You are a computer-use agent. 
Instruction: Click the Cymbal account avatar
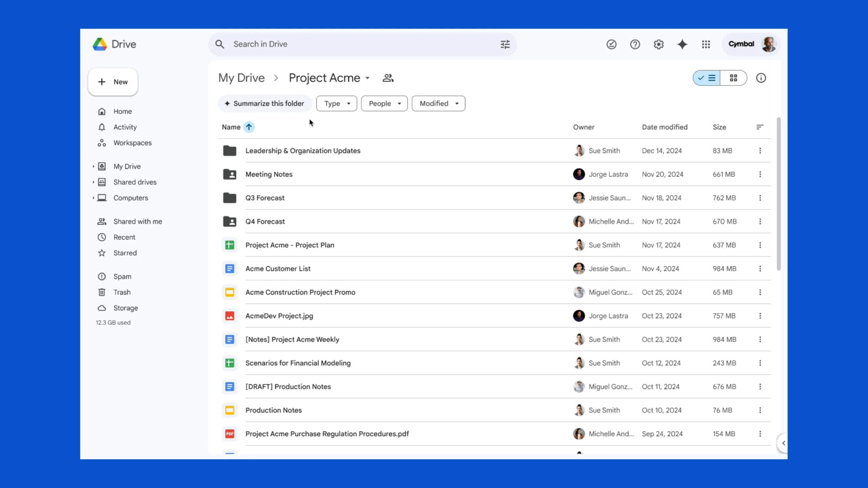pyautogui.click(x=768, y=44)
